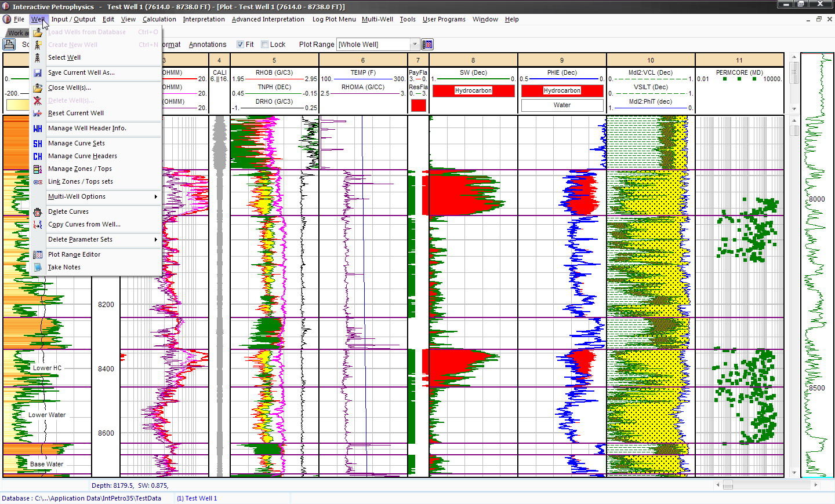Viewport: 835px width, 504px height.
Task: Click the Close Well(s) folder icon
Action: click(x=38, y=87)
